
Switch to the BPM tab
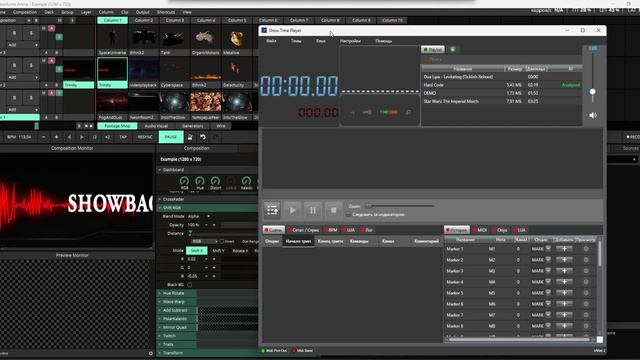[x=331, y=230]
